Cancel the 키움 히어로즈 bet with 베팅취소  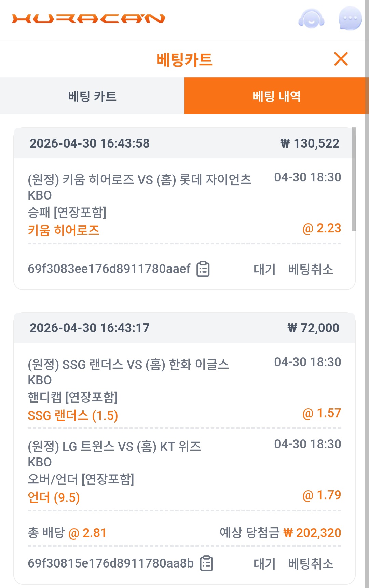click(x=310, y=269)
